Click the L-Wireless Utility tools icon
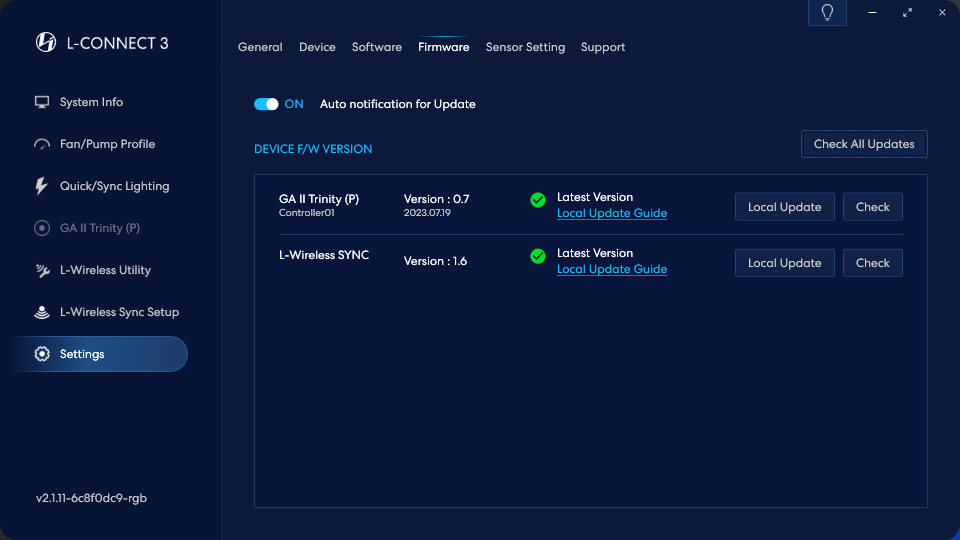960x540 pixels. pos(42,270)
